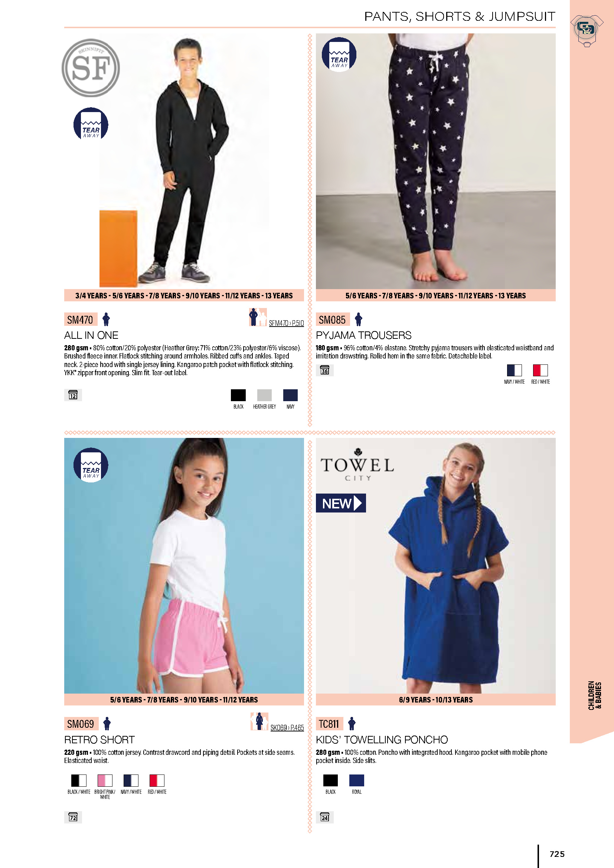
Task: Click the Skinnifit SF brand logo
Action: [91, 68]
